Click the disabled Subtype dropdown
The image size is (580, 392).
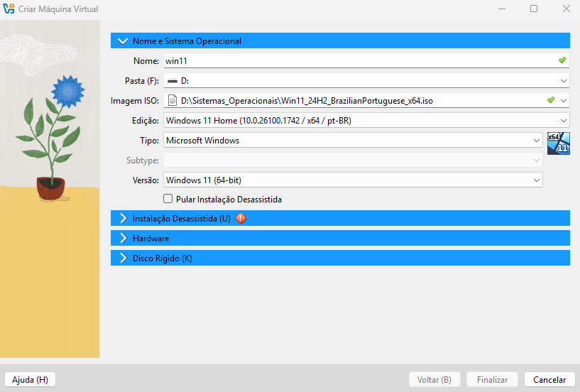point(353,160)
